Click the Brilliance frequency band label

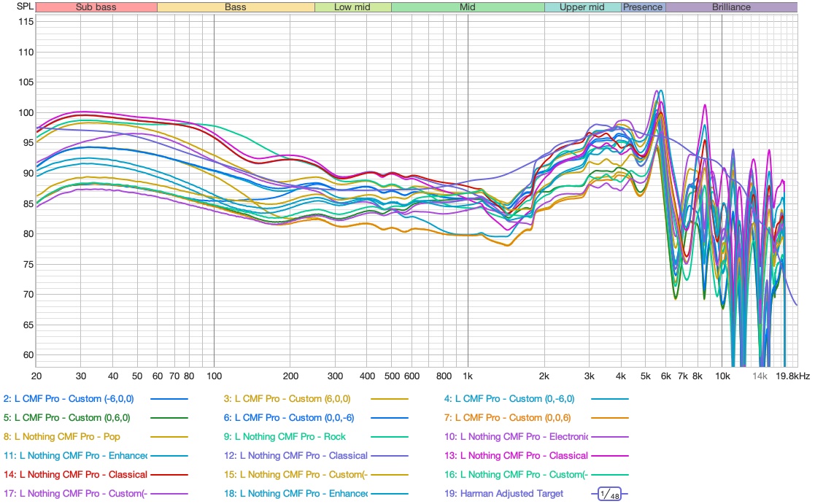(731, 7)
